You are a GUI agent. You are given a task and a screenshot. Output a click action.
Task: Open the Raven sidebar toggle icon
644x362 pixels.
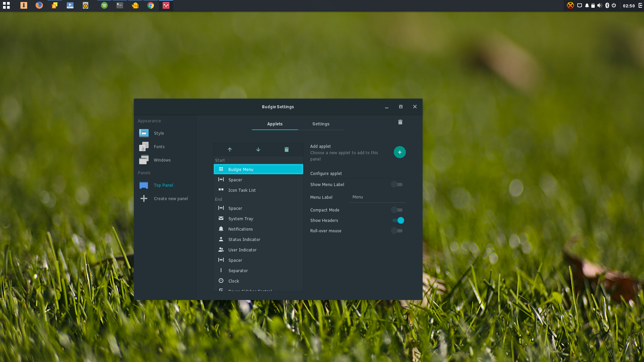coord(640,6)
